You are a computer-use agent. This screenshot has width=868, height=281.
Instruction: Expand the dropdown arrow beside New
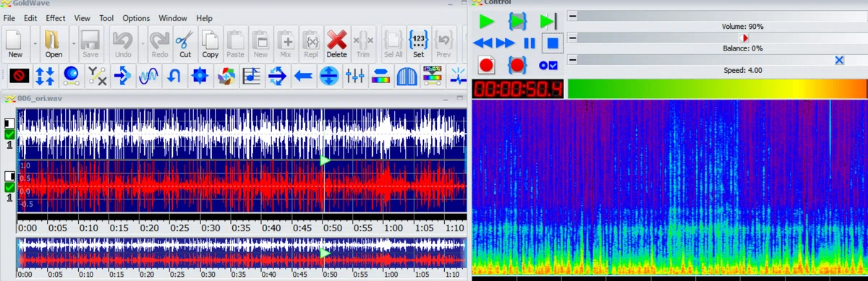coord(35,44)
